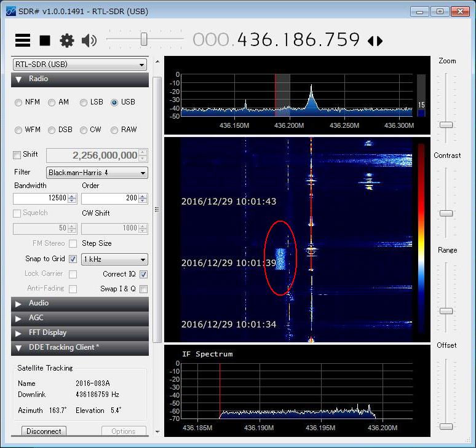Collapse the DDE Tracking Client panel
476x448 pixels.
click(x=80, y=348)
